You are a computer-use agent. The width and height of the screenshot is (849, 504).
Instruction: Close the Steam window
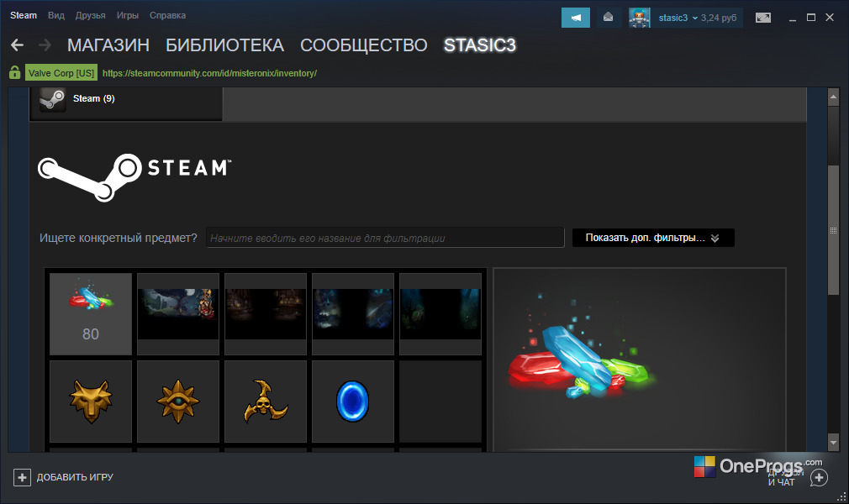coord(830,18)
